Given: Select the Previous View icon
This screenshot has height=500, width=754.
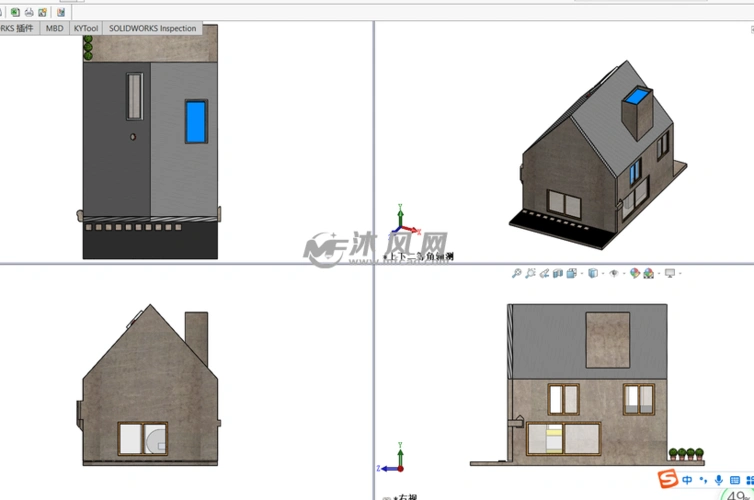Looking at the screenshot, I should coord(544,273).
